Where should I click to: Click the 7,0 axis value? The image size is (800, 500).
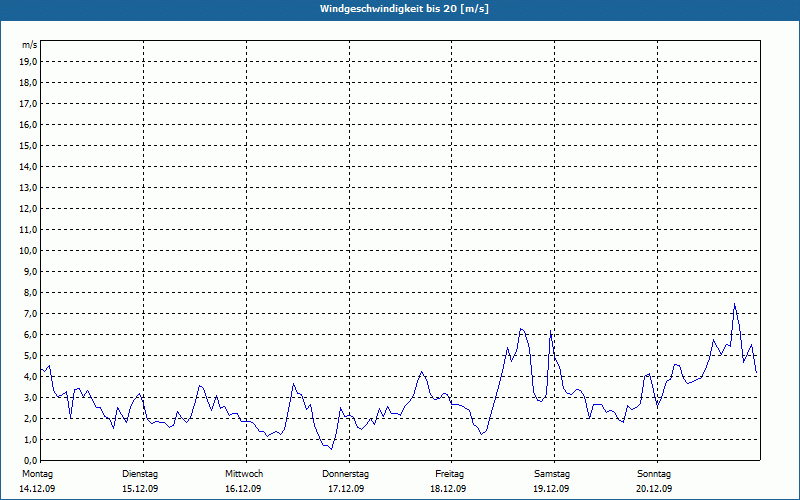tap(30, 314)
